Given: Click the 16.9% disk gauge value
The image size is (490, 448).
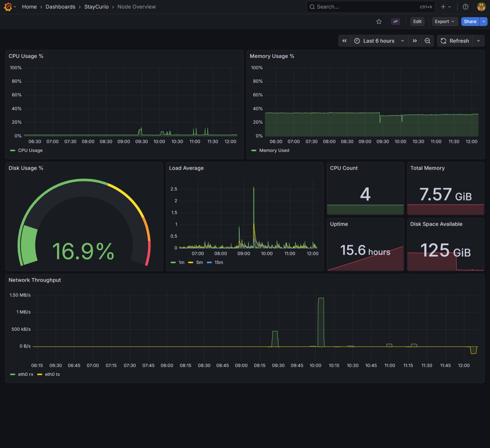Looking at the screenshot, I should (83, 251).
